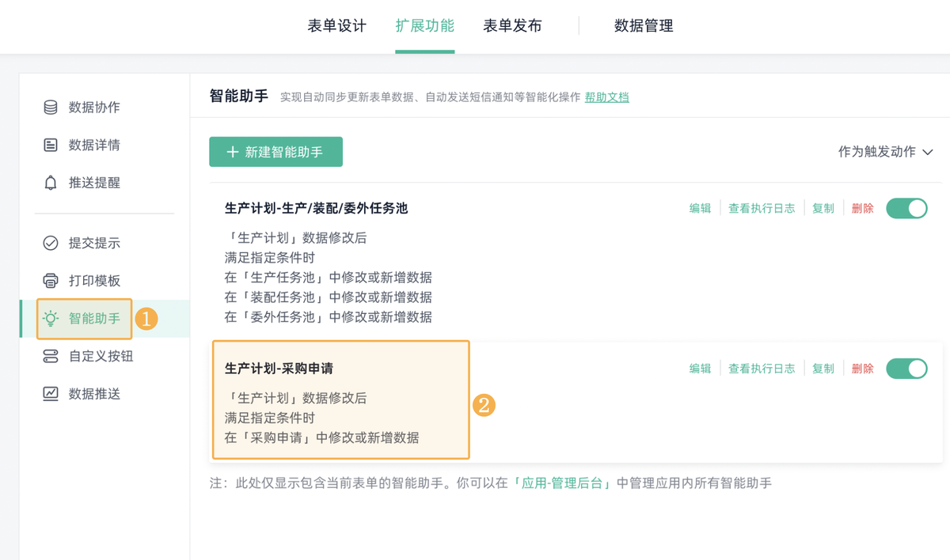Go to the 表单发布 tab
The width and height of the screenshot is (950, 560).
(x=512, y=26)
